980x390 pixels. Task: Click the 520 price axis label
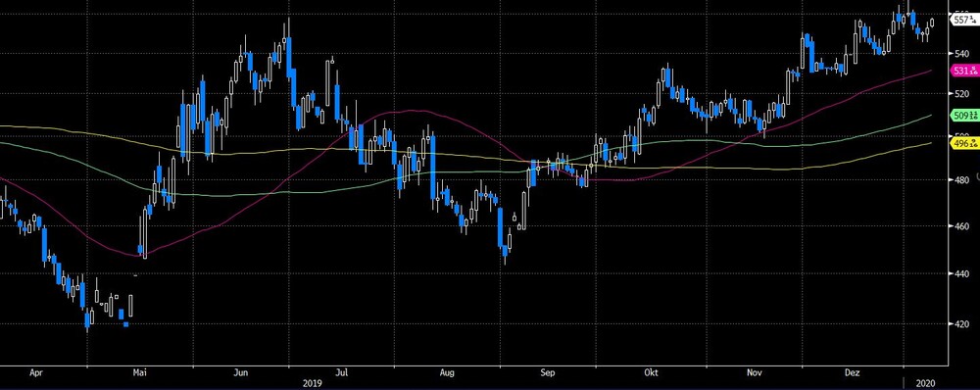click(x=961, y=94)
